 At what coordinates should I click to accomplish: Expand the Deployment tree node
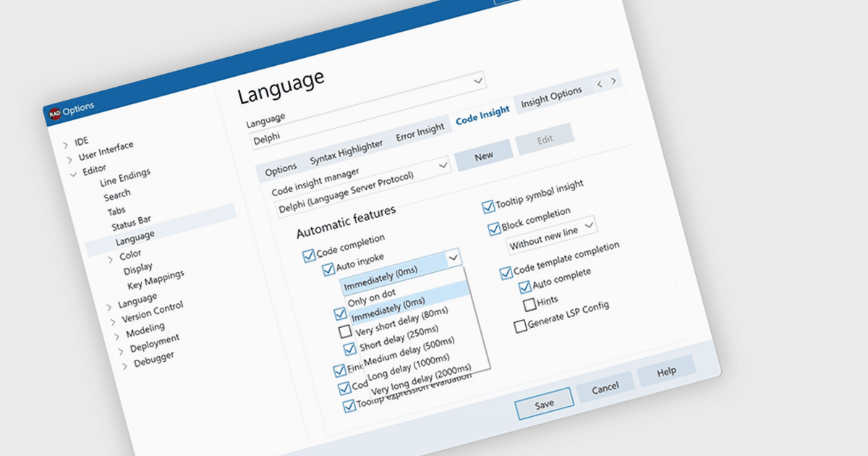pos(121,351)
